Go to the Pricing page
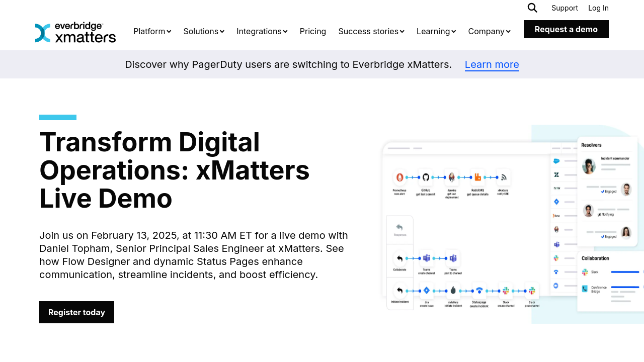This screenshot has width=644, height=362. click(x=313, y=31)
